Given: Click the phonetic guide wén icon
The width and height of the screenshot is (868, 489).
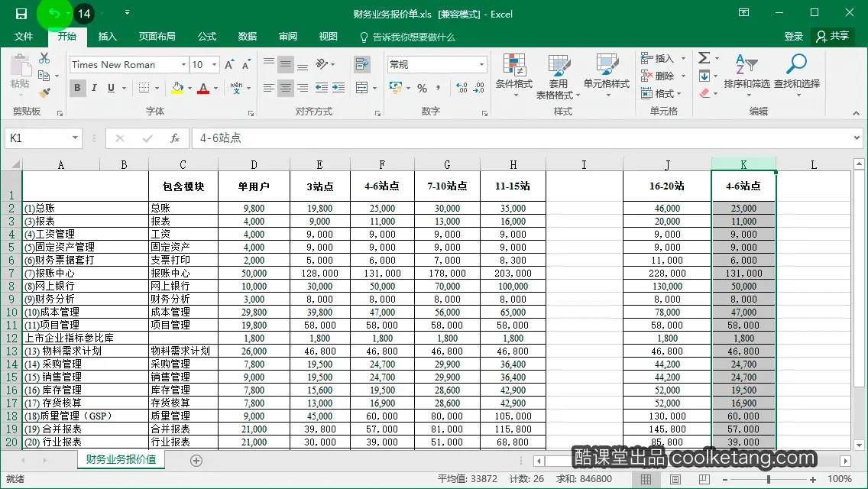Looking at the screenshot, I should [236, 88].
